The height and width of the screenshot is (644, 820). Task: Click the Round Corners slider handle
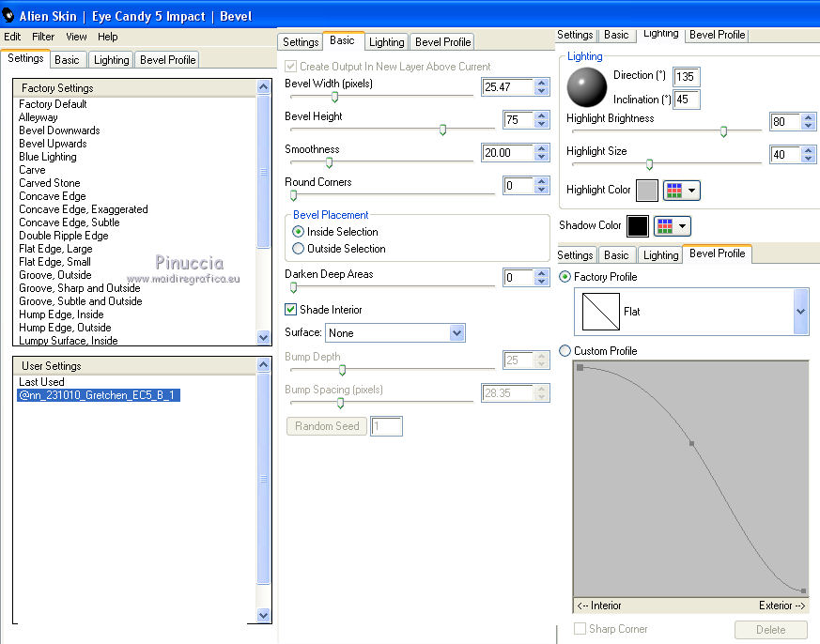tap(293, 195)
